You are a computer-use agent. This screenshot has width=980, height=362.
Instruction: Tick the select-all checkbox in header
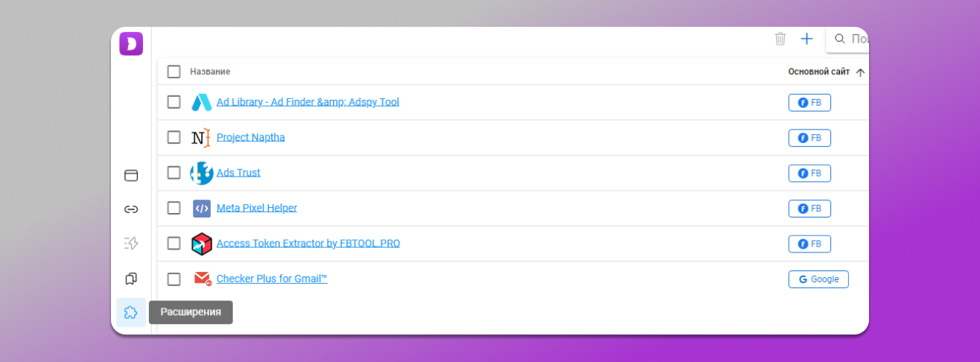click(x=174, y=72)
